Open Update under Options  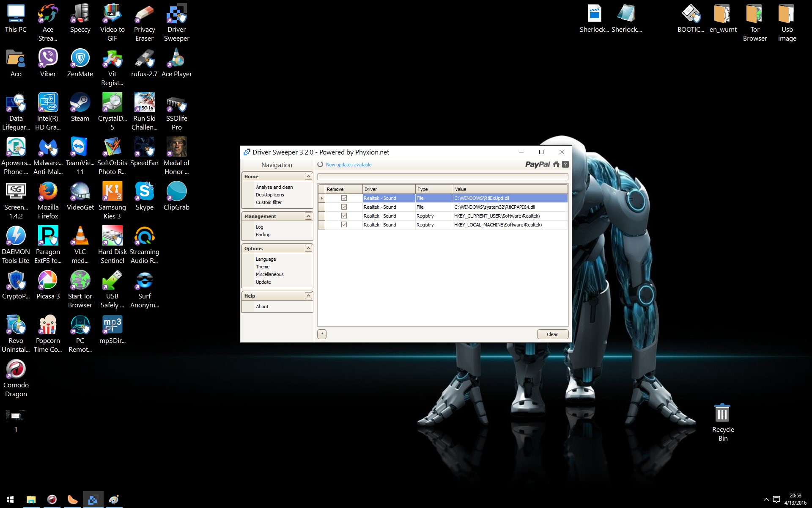click(x=263, y=282)
